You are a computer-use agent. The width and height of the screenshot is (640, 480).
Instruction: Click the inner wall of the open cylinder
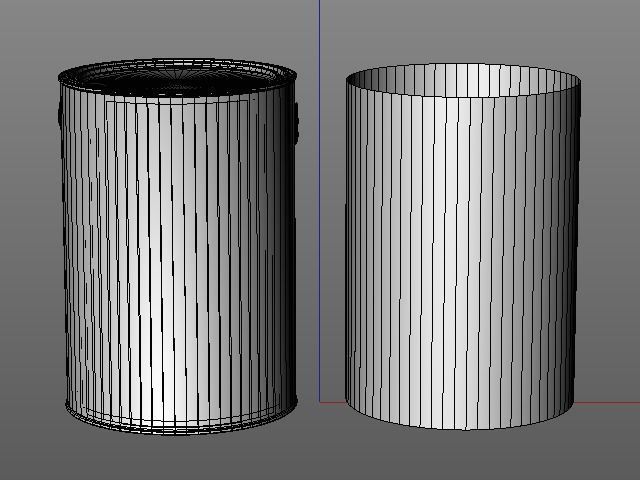[x=463, y=78]
